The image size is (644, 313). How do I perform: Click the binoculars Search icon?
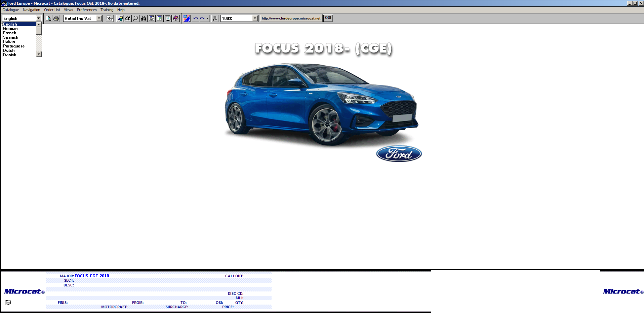tap(144, 18)
